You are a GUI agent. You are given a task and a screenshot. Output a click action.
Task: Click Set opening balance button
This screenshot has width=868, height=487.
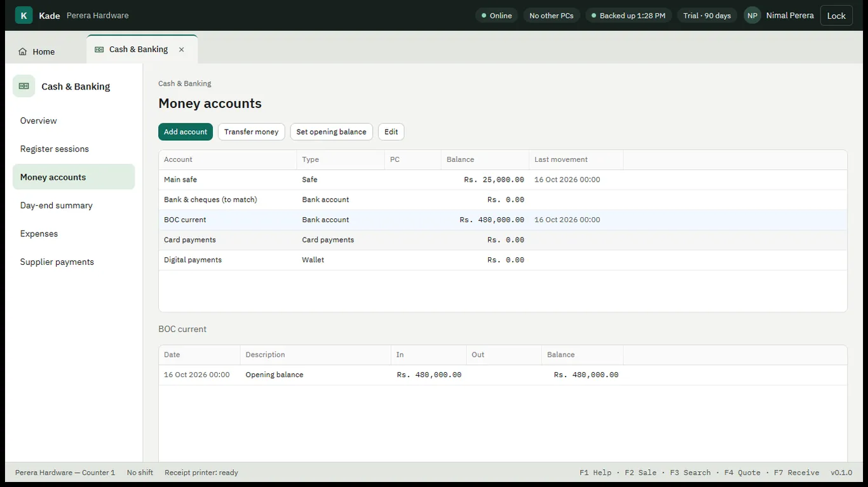pos(332,132)
